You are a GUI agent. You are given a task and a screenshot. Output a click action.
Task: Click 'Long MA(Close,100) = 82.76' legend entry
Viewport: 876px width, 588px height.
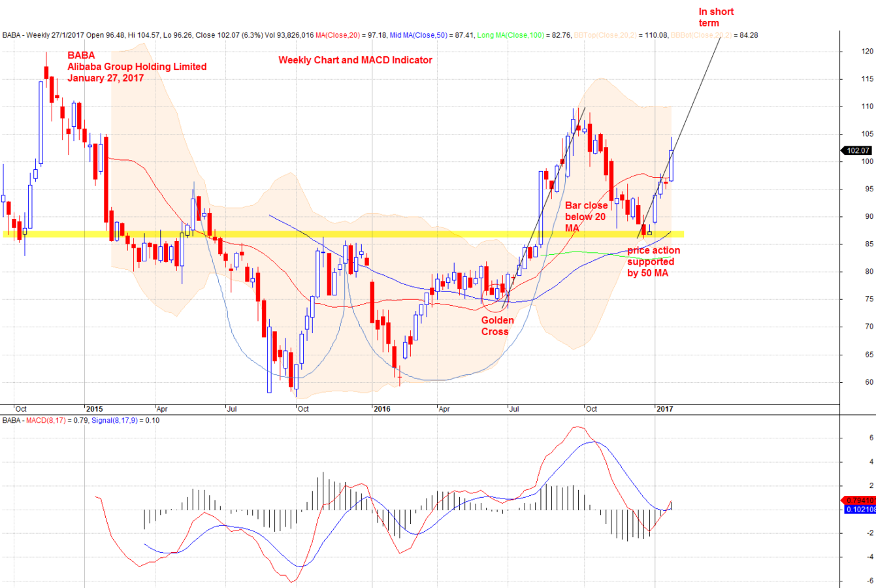point(525,35)
